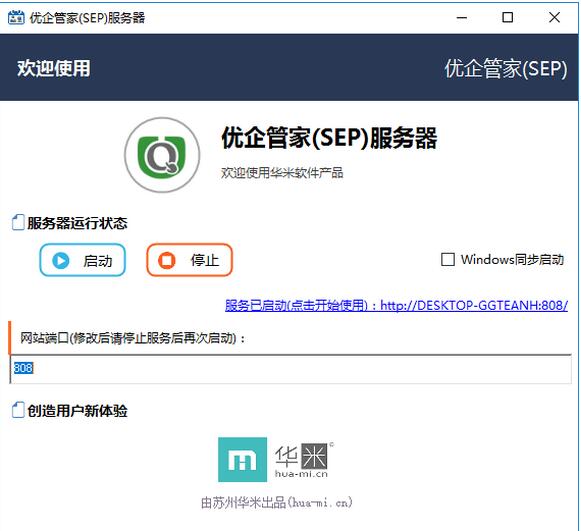Click the 网站端口(修改后请停止服务后再次启动) label

(x=133, y=338)
